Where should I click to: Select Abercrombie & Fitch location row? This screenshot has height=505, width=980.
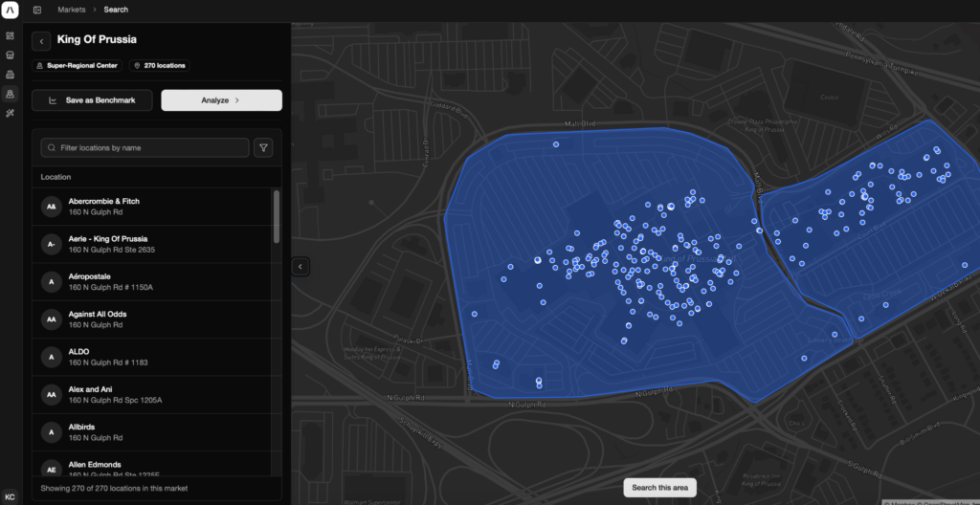click(x=152, y=207)
